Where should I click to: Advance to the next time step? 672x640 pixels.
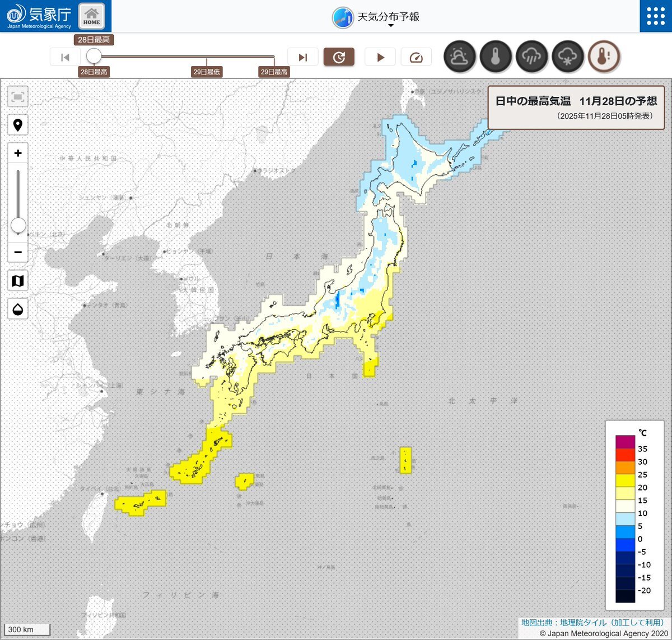pyautogui.click(x=303, y=57)
